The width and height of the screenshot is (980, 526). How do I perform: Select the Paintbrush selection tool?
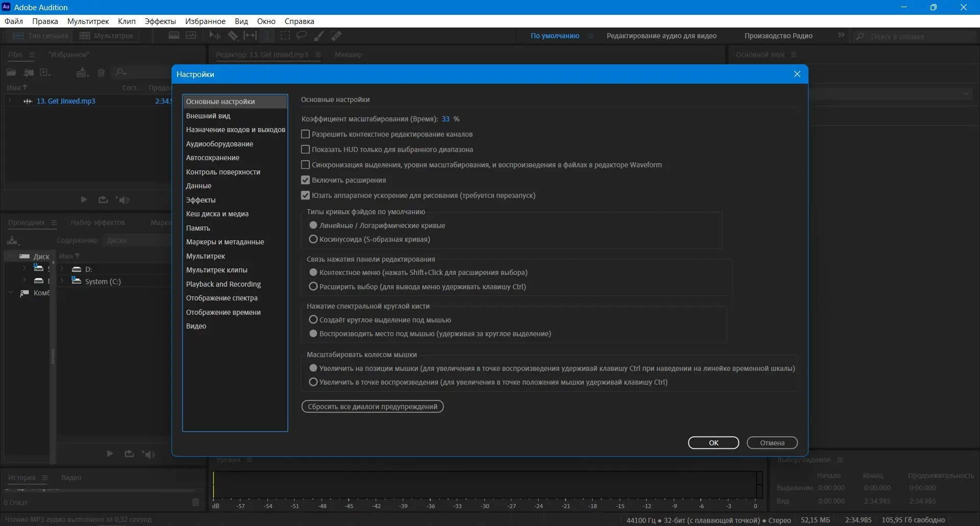tap(318, 36)
